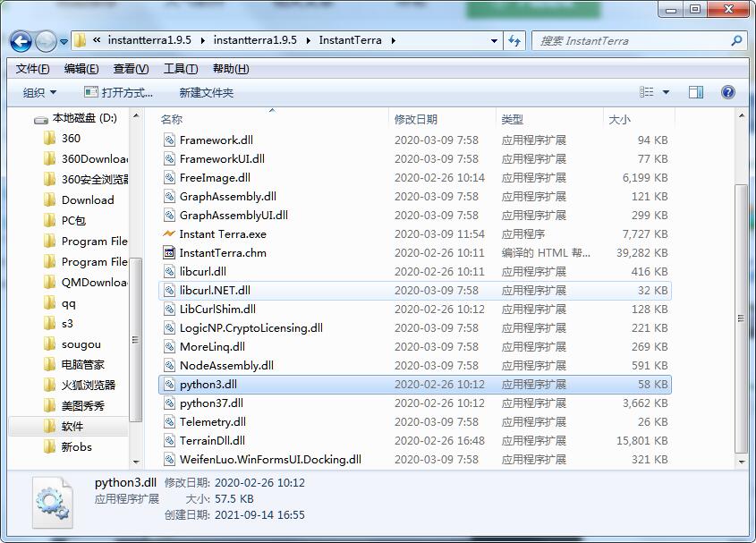Click the libcurl.NET.dll file icon
Viewport: 756px width, 543px height.
pos(169,291)
